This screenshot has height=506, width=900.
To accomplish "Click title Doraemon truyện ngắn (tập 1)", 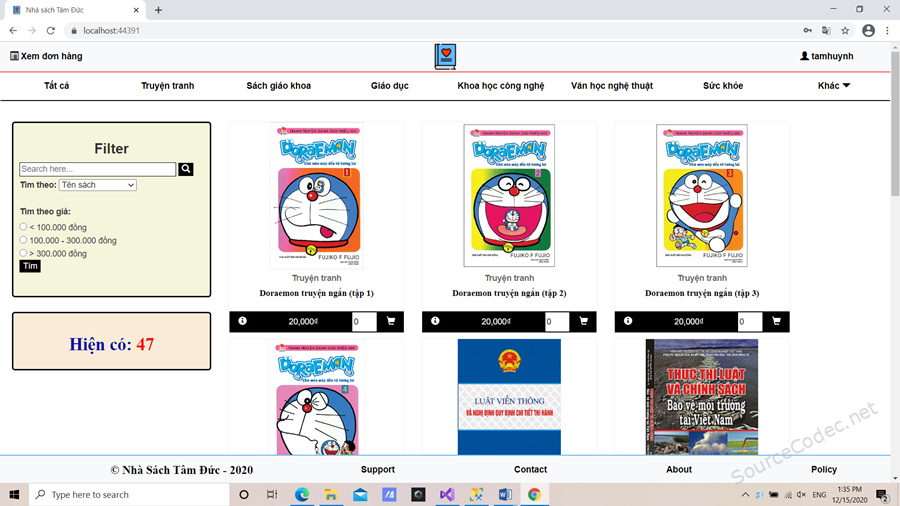I will [x=317, y=293].
